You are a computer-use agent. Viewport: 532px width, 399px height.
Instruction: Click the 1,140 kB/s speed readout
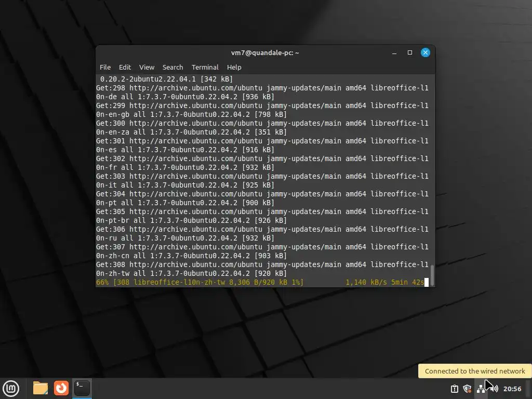pyautogui.click(x=366, y=282)
